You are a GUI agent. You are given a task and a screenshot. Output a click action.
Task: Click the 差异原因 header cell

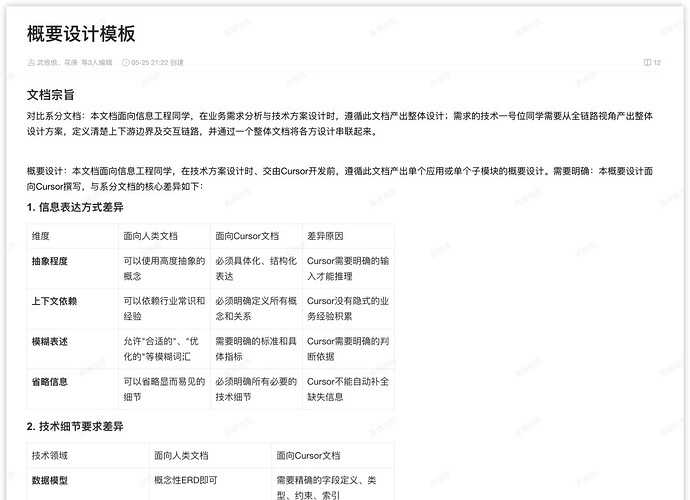point(349,236)
